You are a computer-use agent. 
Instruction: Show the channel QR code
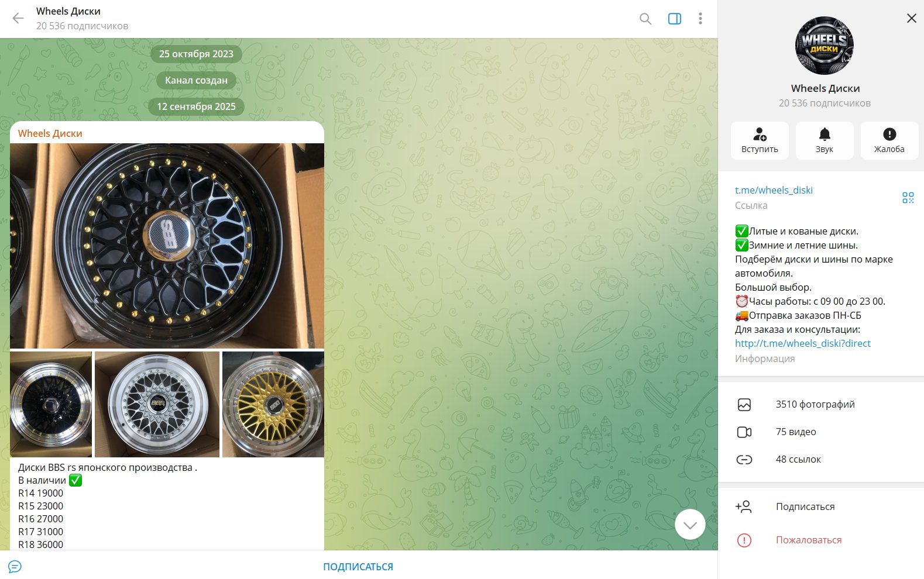point(908,198)
